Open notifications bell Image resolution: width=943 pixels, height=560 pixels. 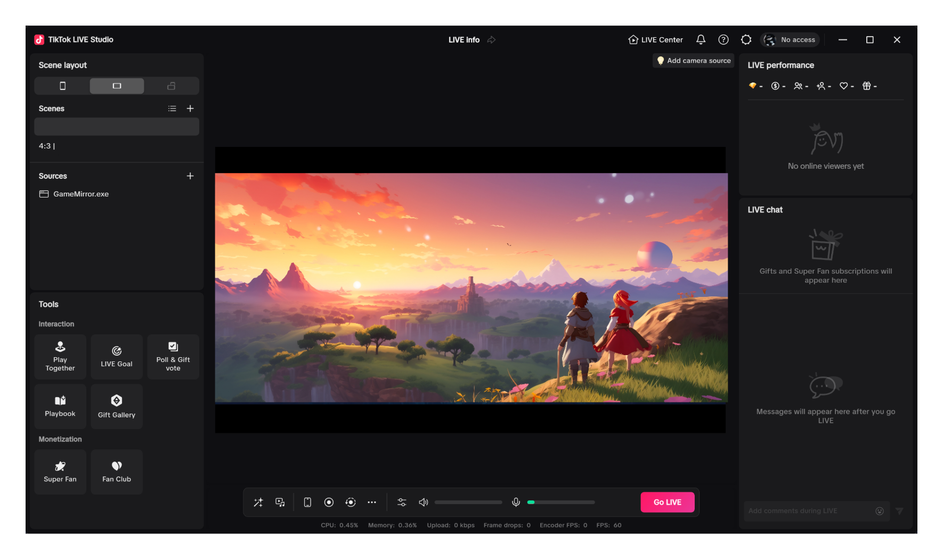coord(701,40)
